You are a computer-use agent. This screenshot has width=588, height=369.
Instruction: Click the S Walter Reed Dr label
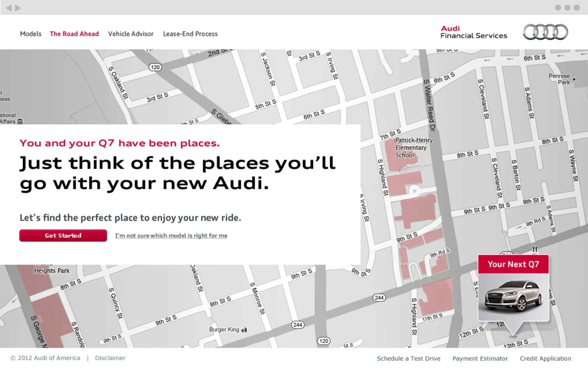(430, 105)
